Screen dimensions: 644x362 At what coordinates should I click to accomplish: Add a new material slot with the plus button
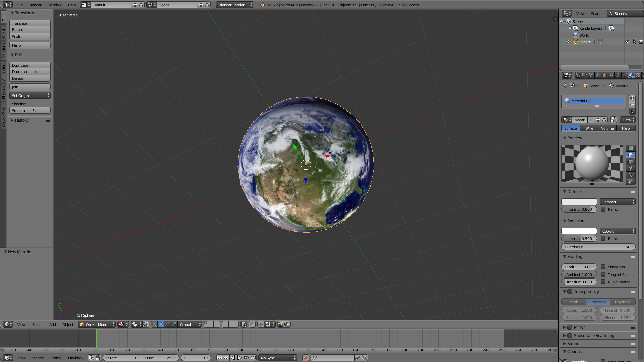click(x=632, y=98)
